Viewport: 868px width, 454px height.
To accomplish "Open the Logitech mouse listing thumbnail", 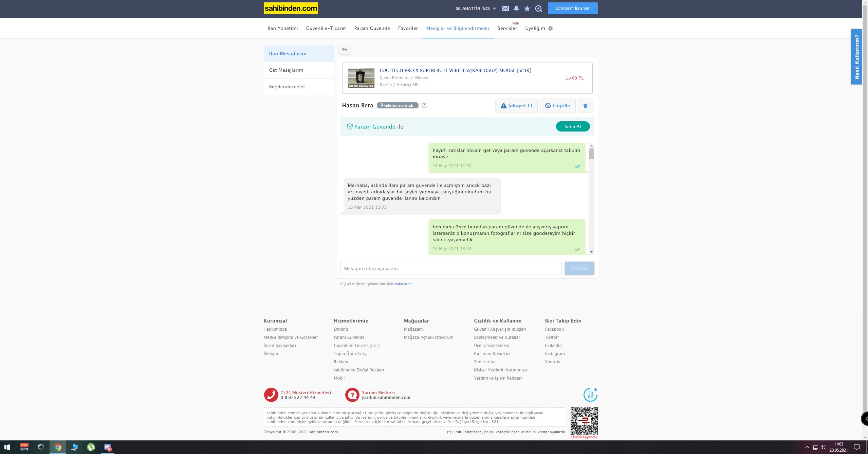I will pos(361,78).
